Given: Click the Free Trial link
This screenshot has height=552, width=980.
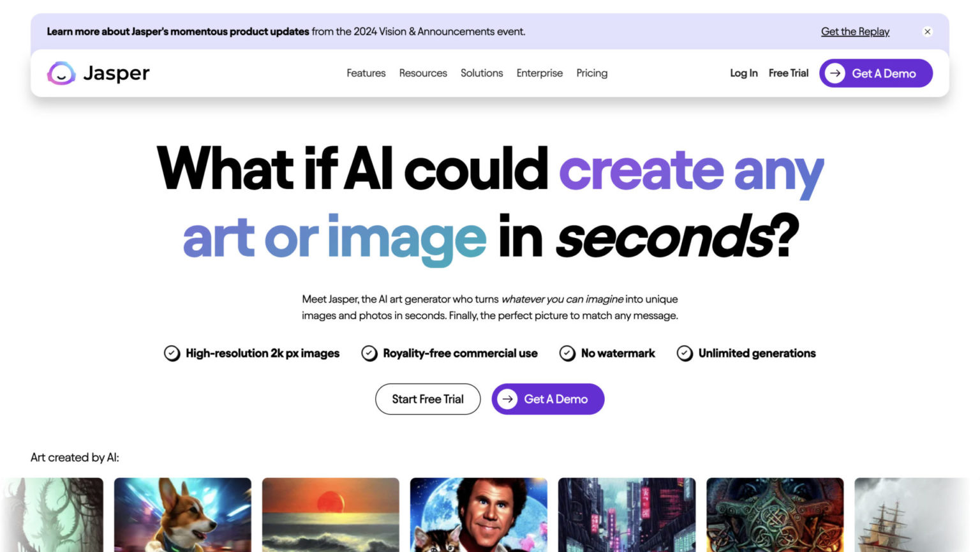Looking at the screenshot, I should click(x=789, y=73).
